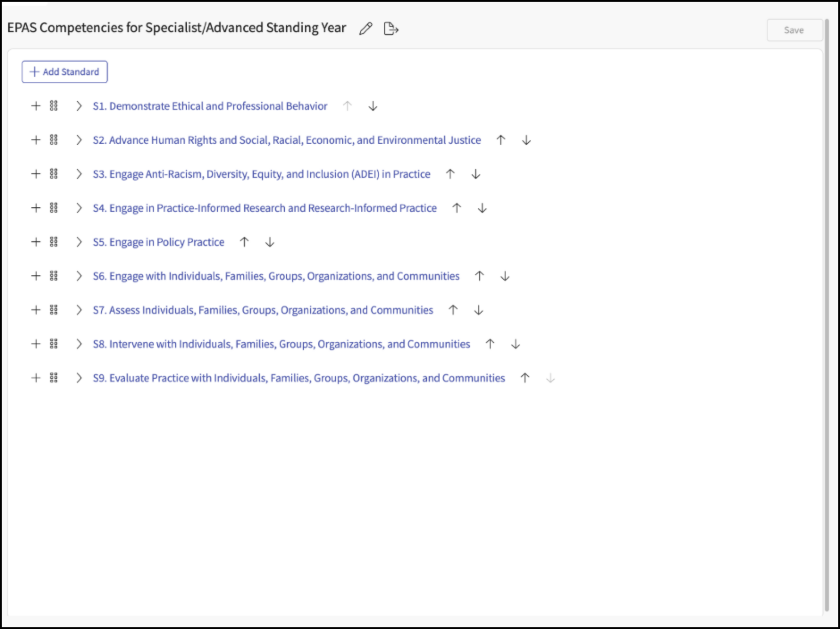
Task: Click the drag handle grip on the S8 row
Action: tap(54, 344)
